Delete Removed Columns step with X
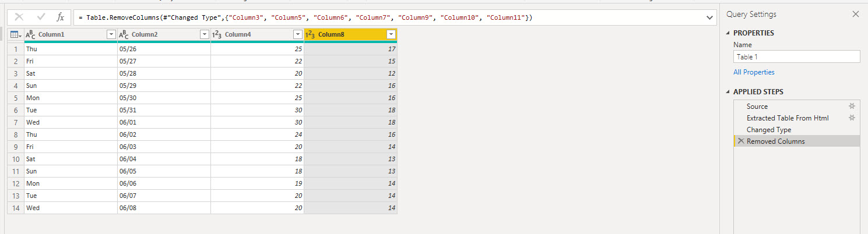 [741, 141]
